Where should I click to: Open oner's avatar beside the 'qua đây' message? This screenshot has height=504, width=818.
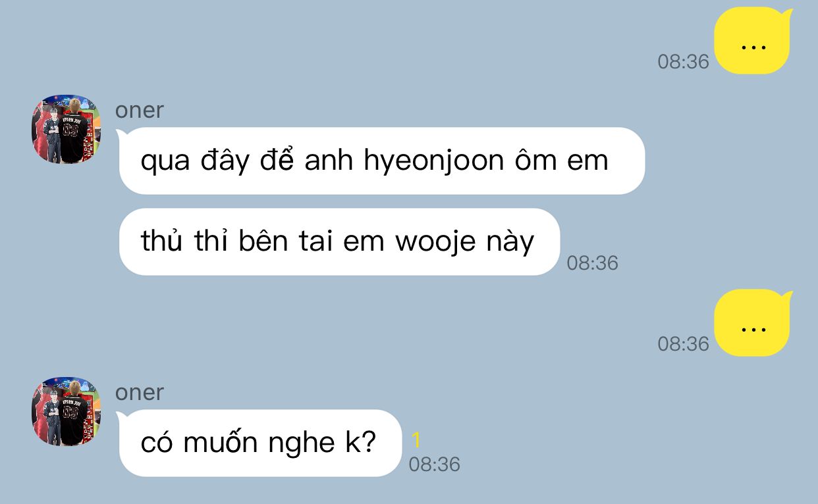(67, 129)
